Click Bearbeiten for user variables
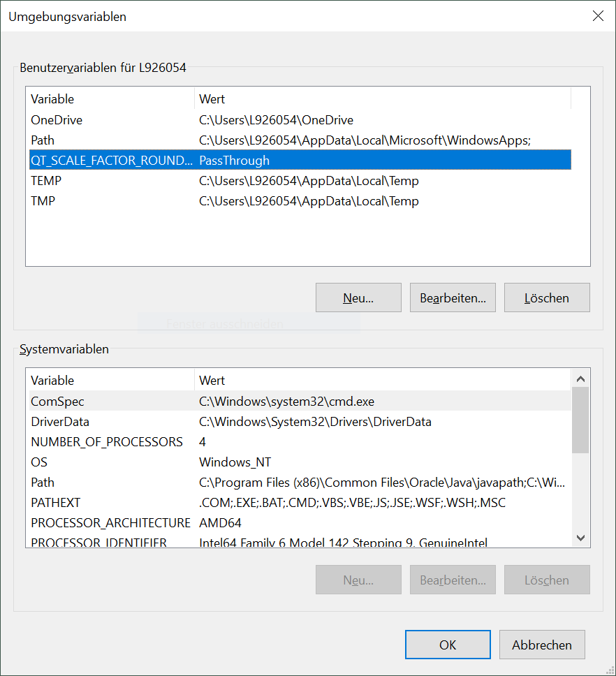616x676 pixels. point(453,297)
